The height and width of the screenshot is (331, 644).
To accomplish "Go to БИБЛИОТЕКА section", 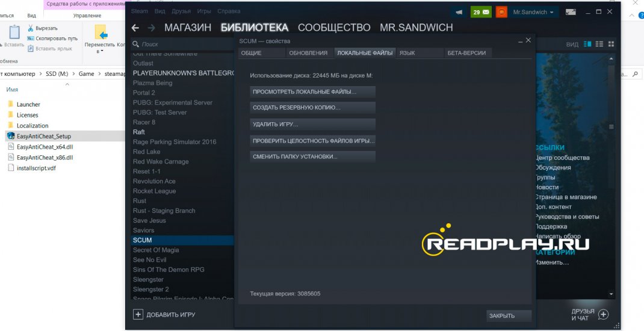I will (255, 28).
